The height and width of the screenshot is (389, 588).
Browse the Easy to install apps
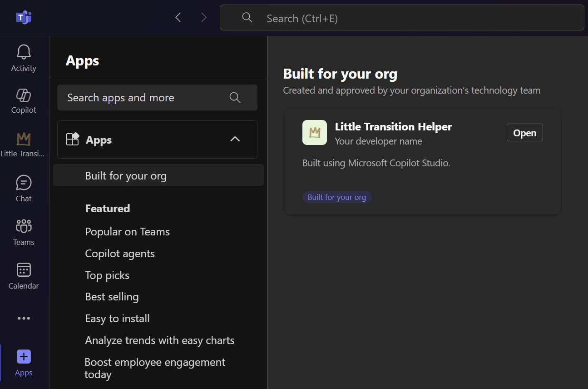tap(117, 318)
